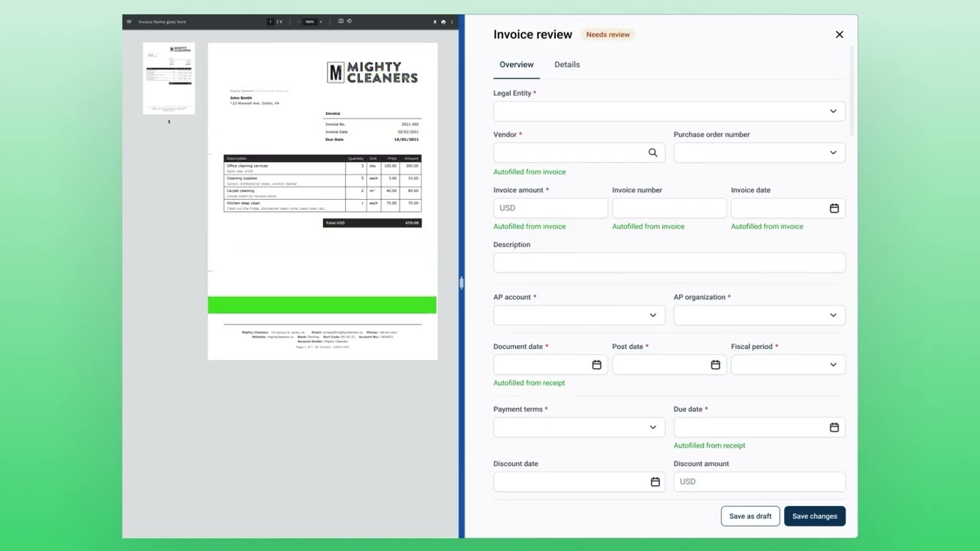The height and width of the screenshot is (551, 980).
Task: Click the Due date input field
Action: tap(759, 427)
